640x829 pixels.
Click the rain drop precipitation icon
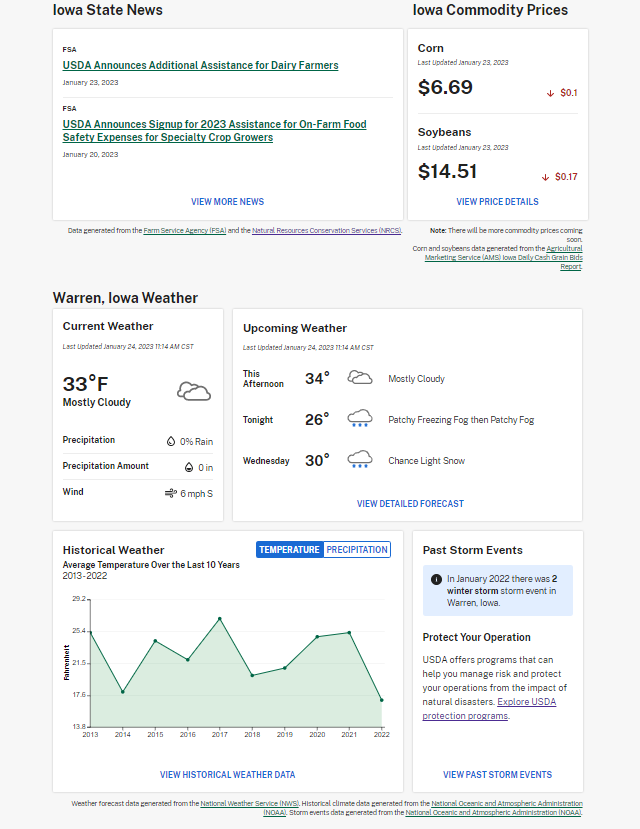171,441
